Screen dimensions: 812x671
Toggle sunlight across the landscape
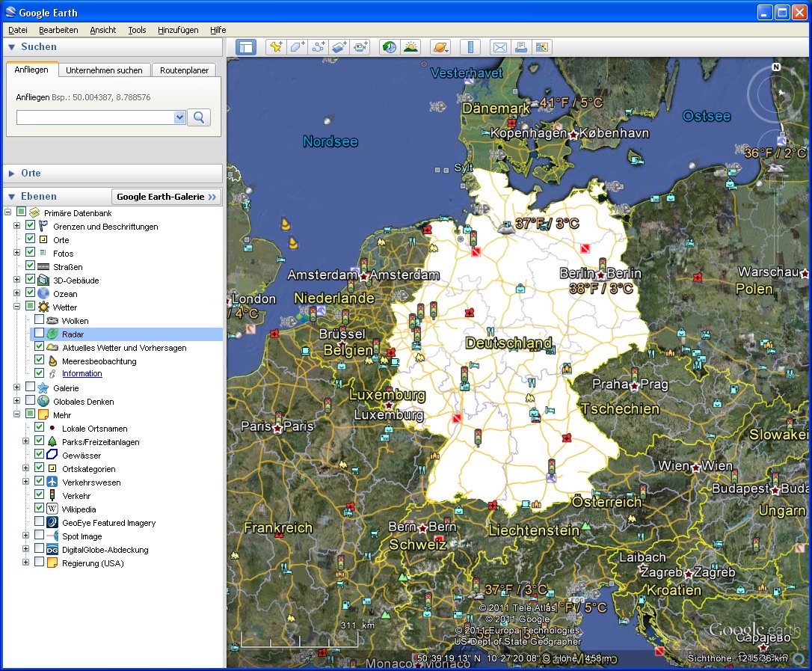[x=410, y=47]
